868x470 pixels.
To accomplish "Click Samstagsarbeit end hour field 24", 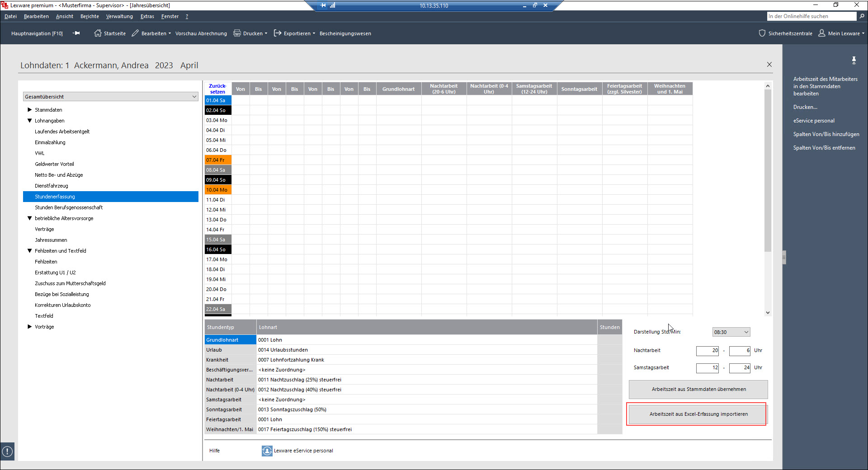I will pos(740,367).
